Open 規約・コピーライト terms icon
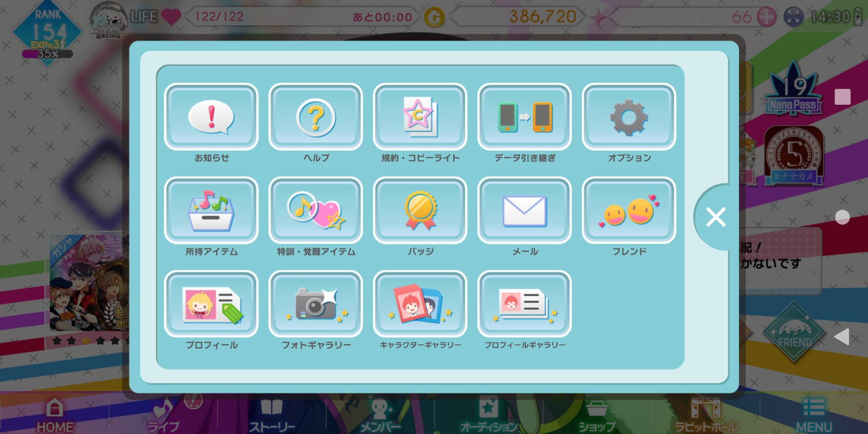 (x=420, y=117)
